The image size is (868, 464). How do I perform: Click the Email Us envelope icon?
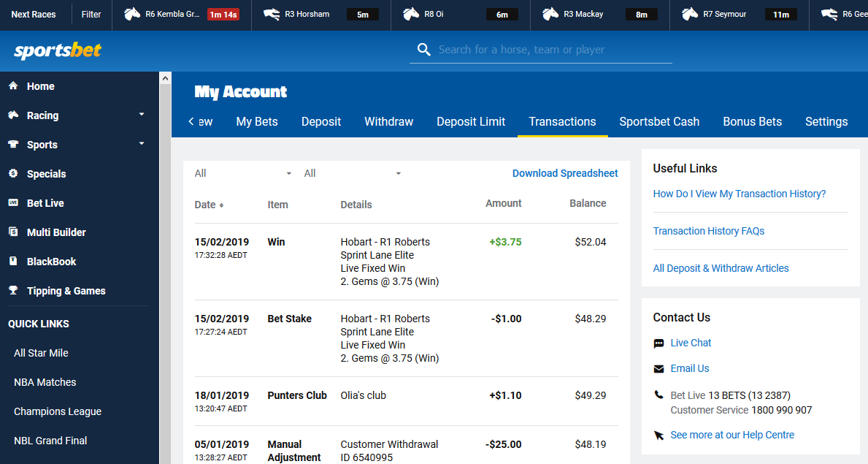(658, 369)
